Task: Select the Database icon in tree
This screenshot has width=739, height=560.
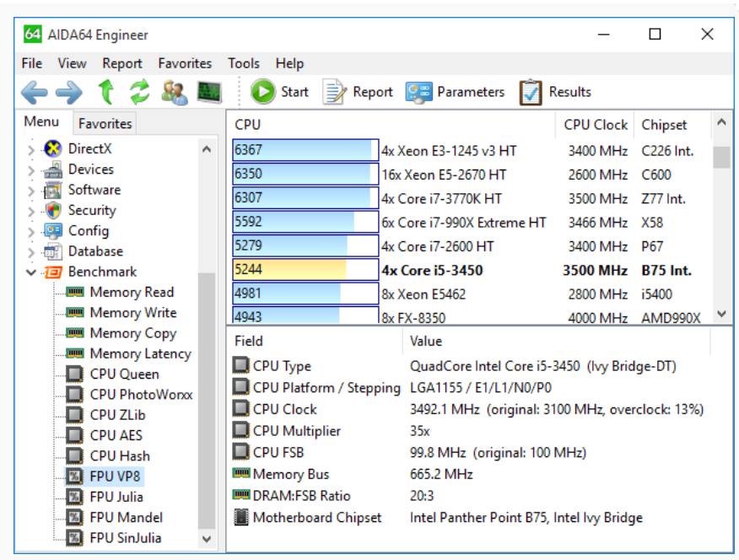Action: 53,251
